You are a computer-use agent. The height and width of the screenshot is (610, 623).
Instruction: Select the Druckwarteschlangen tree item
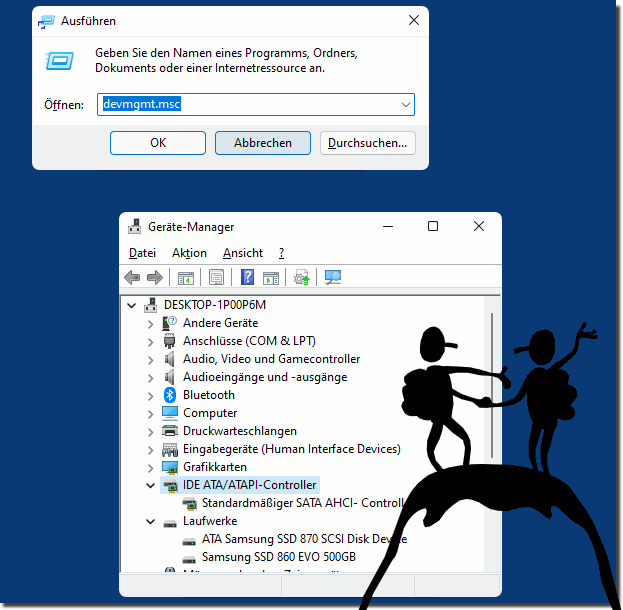click(x=240, y=431)
